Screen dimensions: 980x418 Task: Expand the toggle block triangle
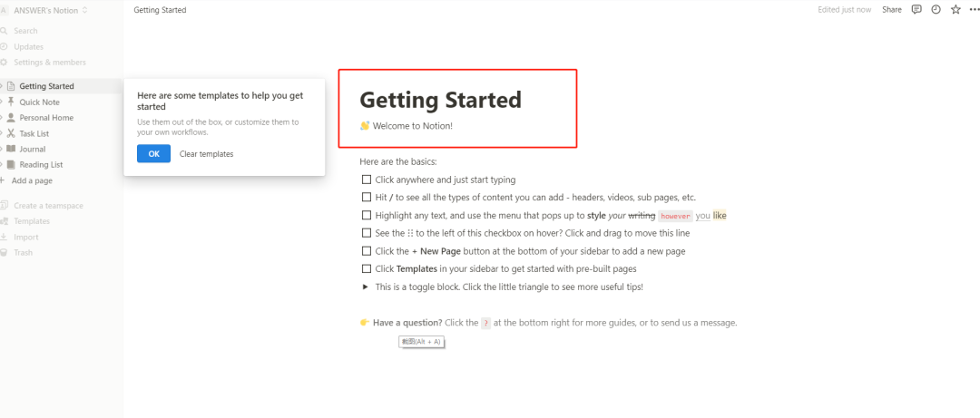(x=366, y=287)
